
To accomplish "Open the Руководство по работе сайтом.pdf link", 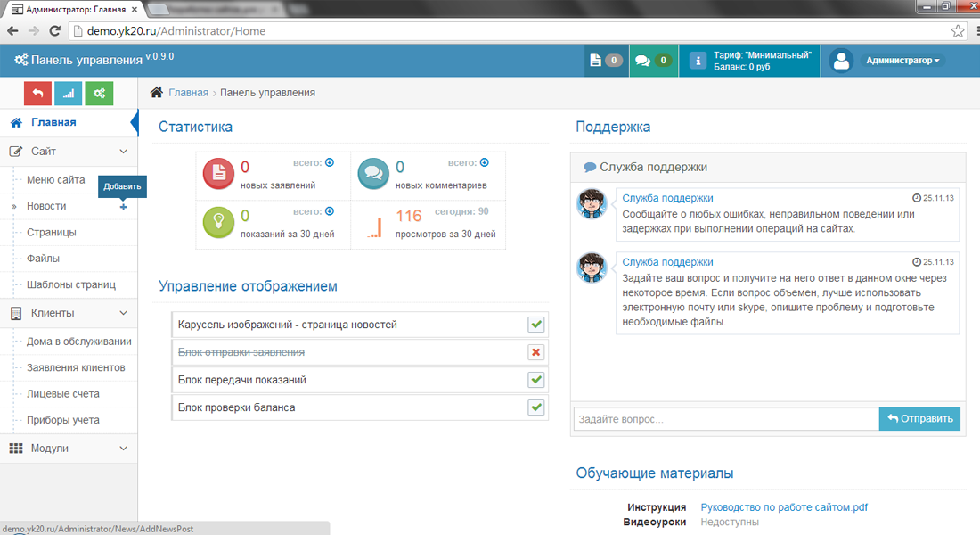I will [784, 507].
